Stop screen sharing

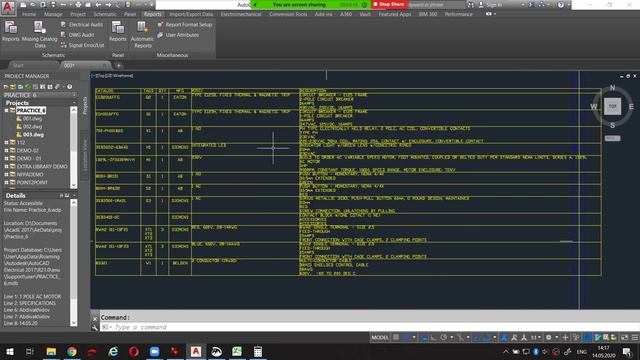point(388,4)
